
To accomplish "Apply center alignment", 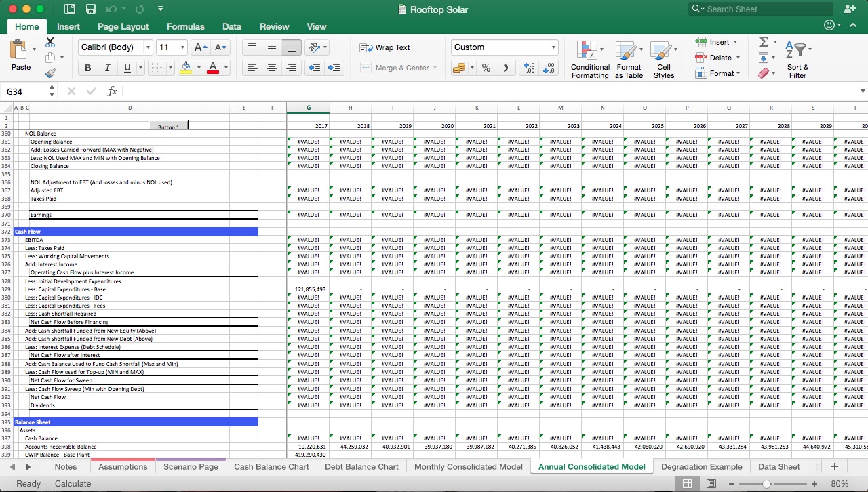I will click(272, 68).
